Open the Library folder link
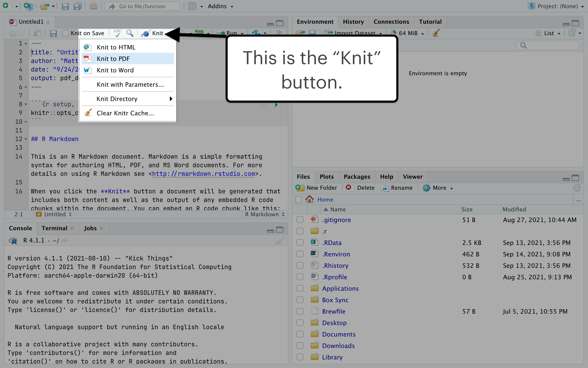This screenshot has height=368, width=588. point(332,357)
